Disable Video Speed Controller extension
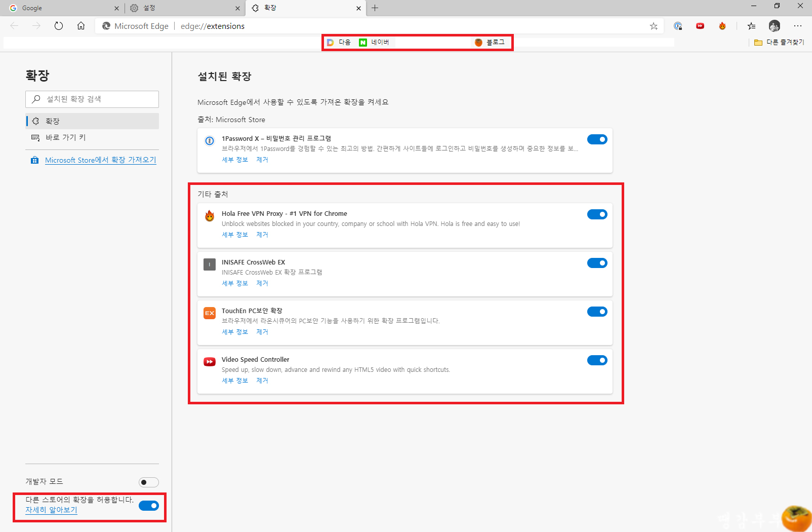 pos(597,360)
